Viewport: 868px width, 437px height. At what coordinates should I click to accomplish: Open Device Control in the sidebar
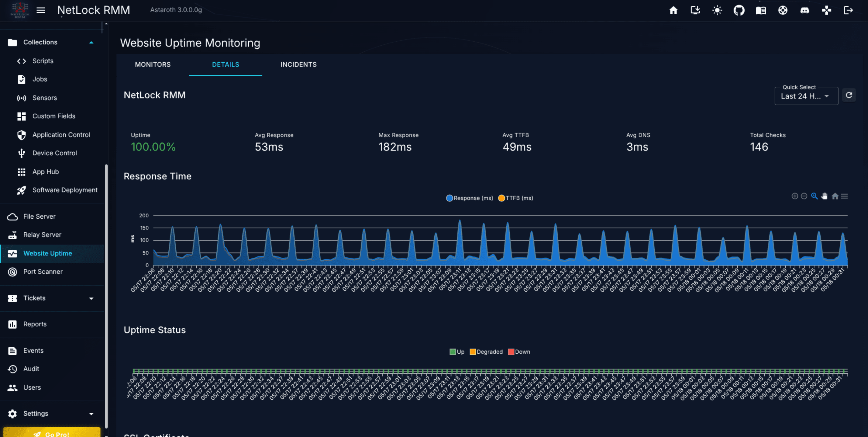52,153
